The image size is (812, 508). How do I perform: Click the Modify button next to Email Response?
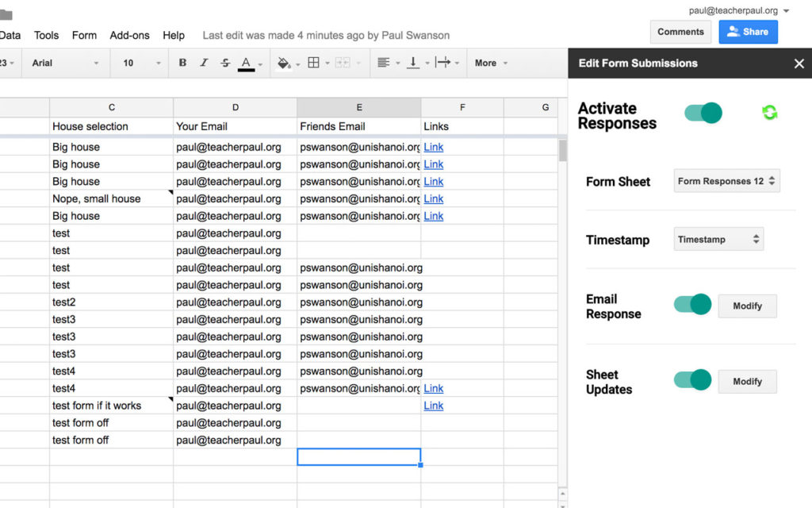click(x=746, y=306)
